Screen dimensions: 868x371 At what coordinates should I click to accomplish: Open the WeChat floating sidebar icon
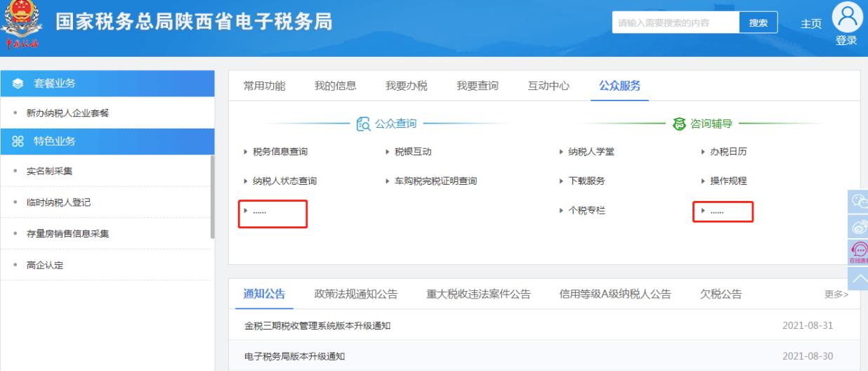click(x=860, y=200)
